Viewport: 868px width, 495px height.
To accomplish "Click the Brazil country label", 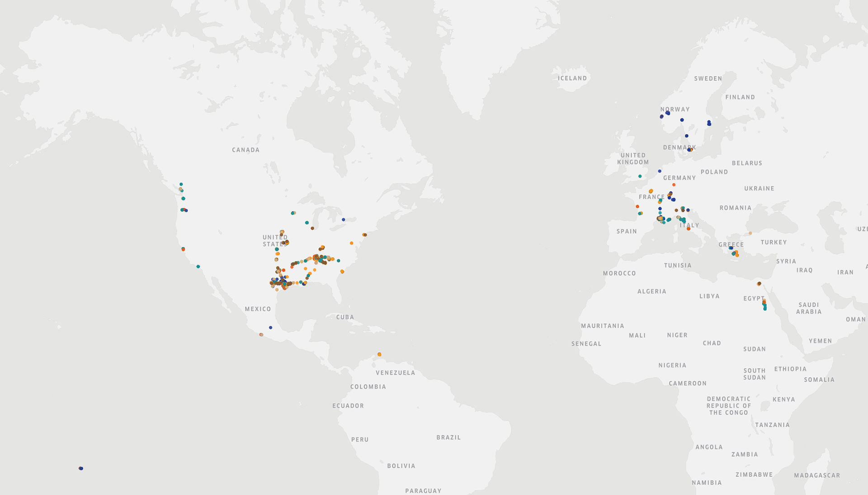I will coord(448,437).
